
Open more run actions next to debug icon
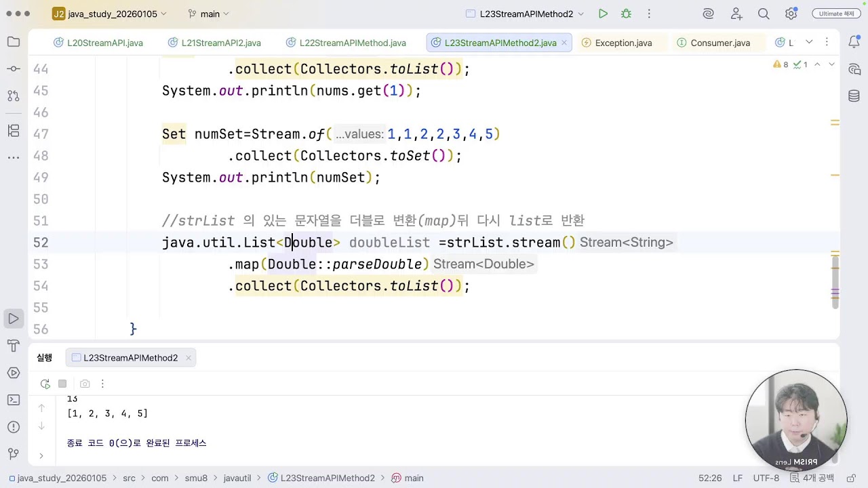pyautogui.click(x=649, y=14)
